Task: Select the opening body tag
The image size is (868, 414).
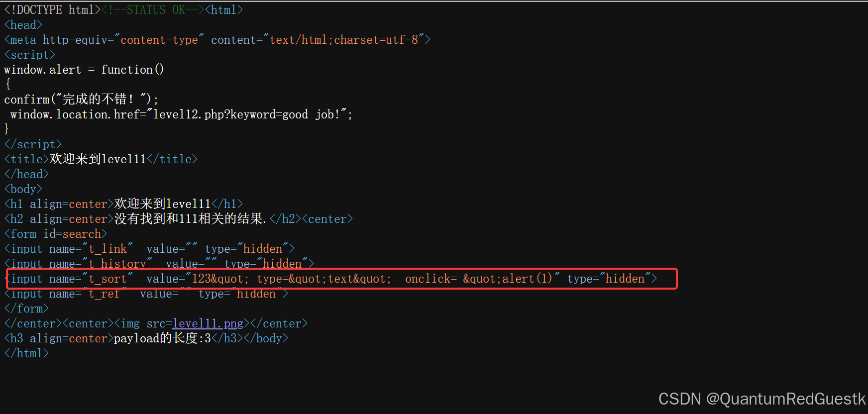Action: (23, 189)
